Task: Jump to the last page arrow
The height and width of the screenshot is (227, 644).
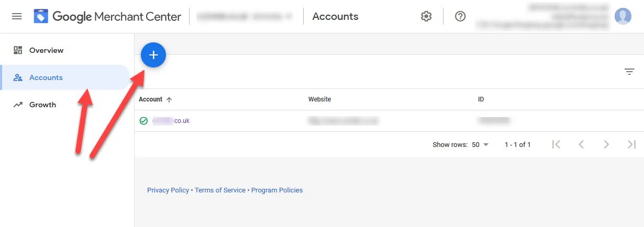Action: tap(631, 144)
